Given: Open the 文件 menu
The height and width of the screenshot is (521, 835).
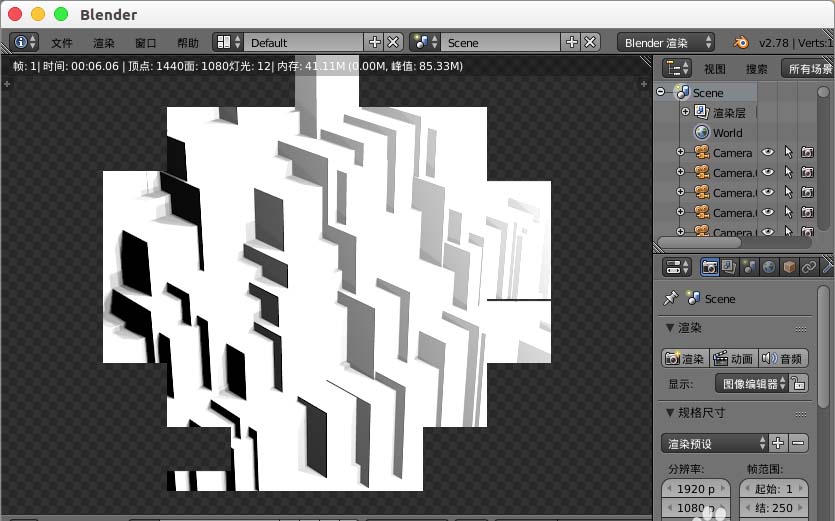Looking at the screenshot, I should tap(62, 43).
